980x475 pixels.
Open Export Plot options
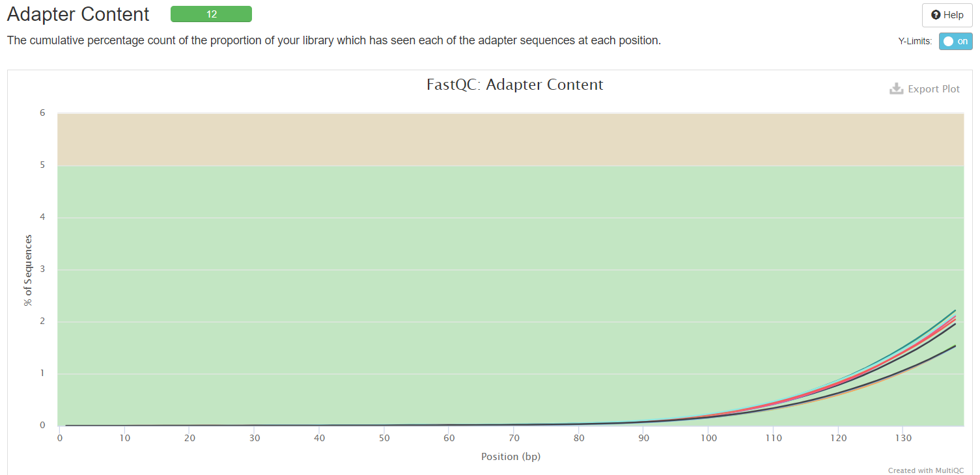(x=925, y=88)
